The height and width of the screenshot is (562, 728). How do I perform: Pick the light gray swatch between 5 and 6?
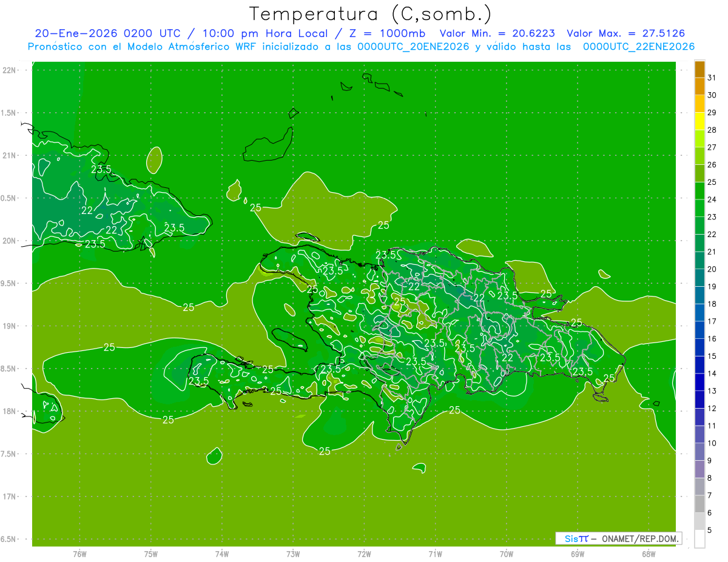coord(699,521)
